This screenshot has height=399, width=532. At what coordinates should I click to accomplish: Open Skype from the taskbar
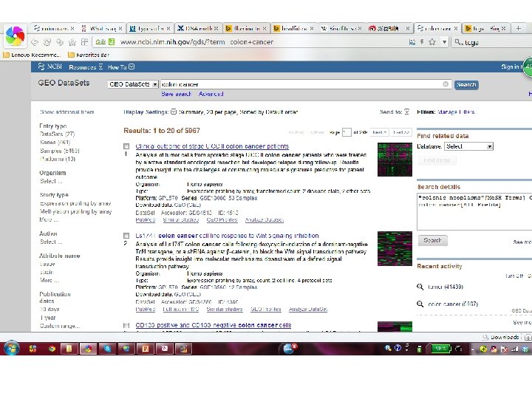click(x=107, y=349)
